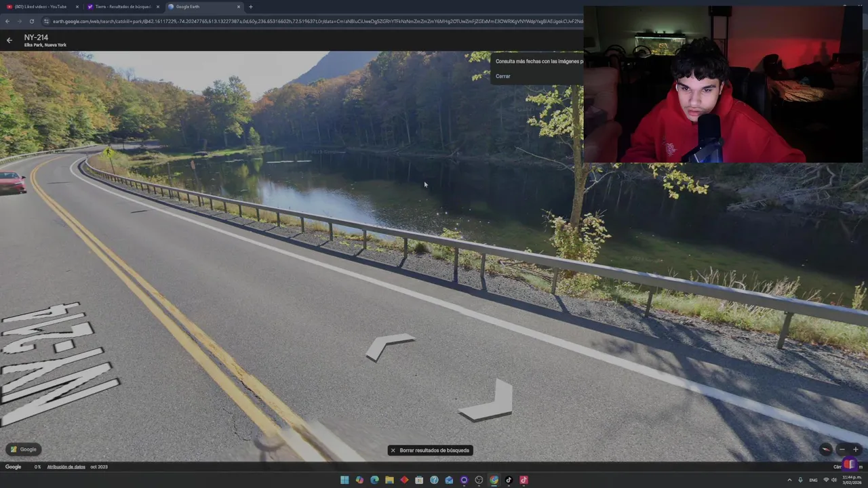Open the pink TikTok Studio taskbar icon
Viewport: 868px width, 488px height.
pyautogui.click(x=524, y=480)
